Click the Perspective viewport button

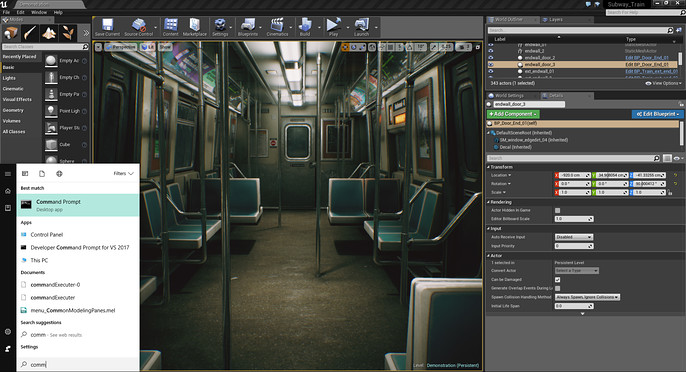tap(121, 47)
